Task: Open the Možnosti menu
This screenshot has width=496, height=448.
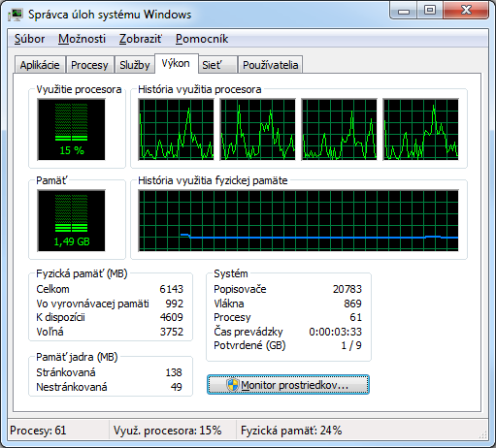Action: pyautogui.click(x=82, y=39)
